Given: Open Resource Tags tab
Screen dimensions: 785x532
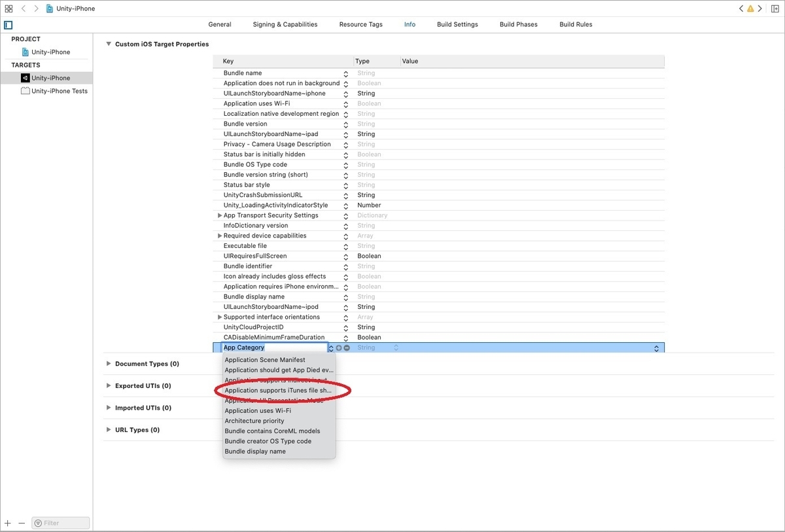Looking at the screenshot, I should tap(361, 24).
